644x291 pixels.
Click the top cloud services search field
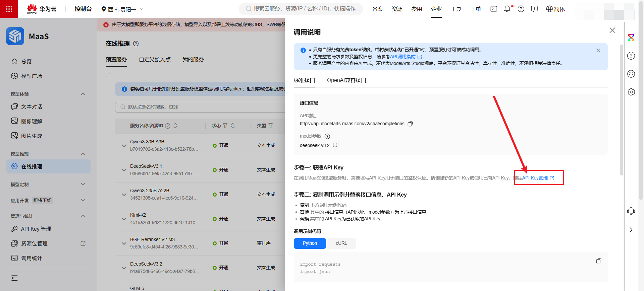coord(301,9)
